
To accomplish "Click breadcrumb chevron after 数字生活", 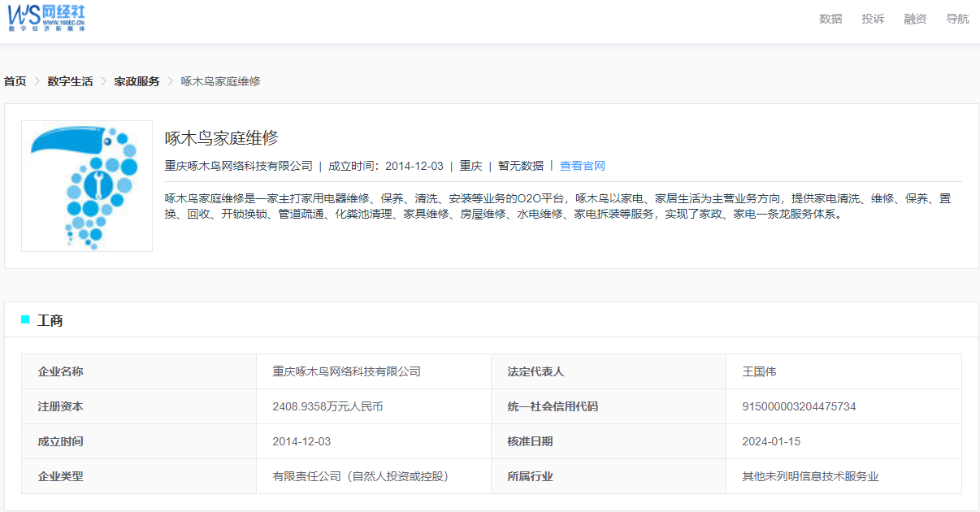I will 104,81.
